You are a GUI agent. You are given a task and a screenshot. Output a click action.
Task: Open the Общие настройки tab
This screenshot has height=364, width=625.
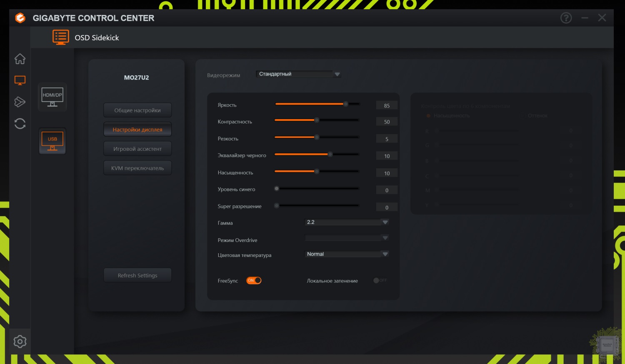(x=137, y=110)
